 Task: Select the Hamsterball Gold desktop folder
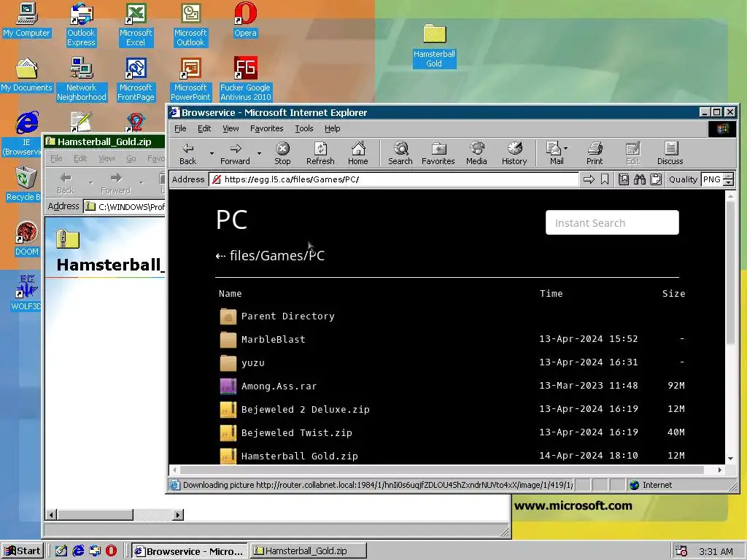(x=434, y=46)
